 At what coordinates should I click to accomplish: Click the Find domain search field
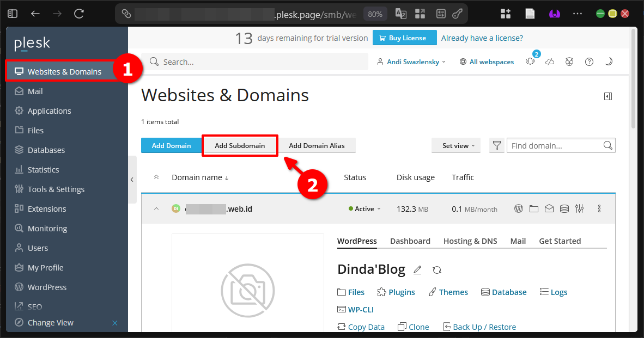point(556,145)
